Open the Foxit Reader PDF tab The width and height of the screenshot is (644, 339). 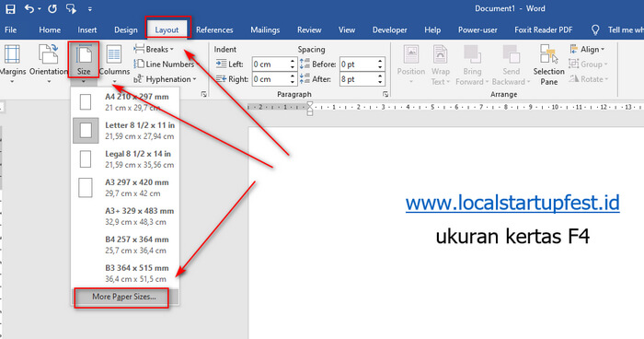(544, 30)
